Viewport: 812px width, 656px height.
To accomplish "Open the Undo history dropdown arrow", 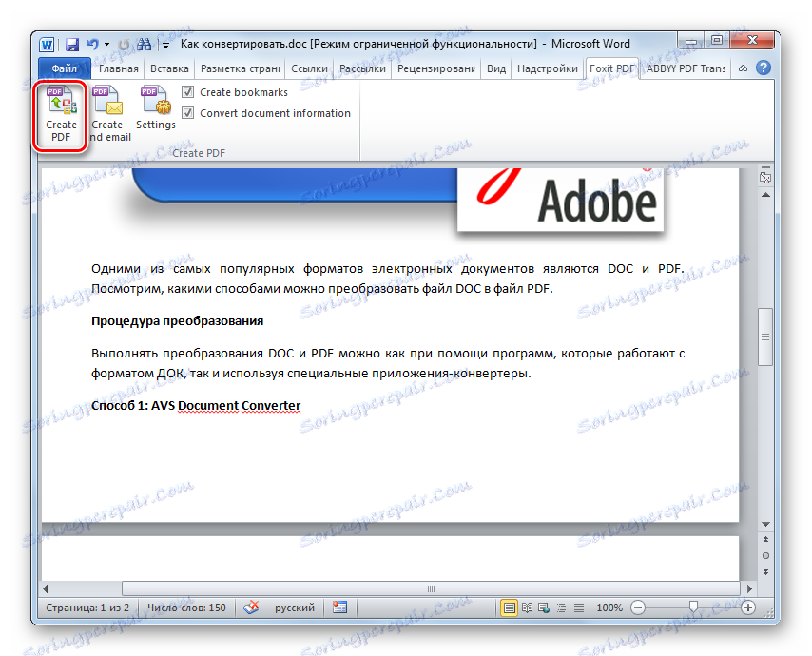I will coord(106,45).
